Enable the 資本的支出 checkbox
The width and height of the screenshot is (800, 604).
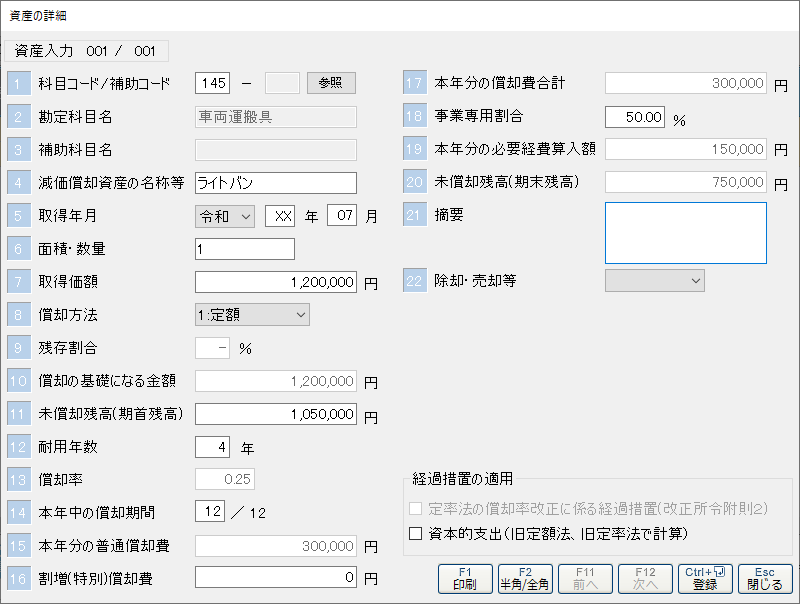416,534
